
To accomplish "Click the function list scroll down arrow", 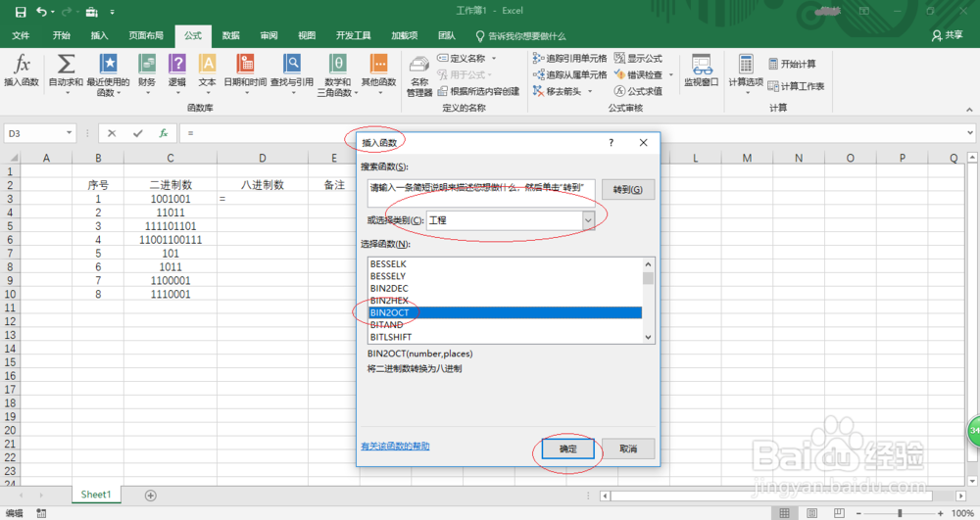I will [648, 337].
